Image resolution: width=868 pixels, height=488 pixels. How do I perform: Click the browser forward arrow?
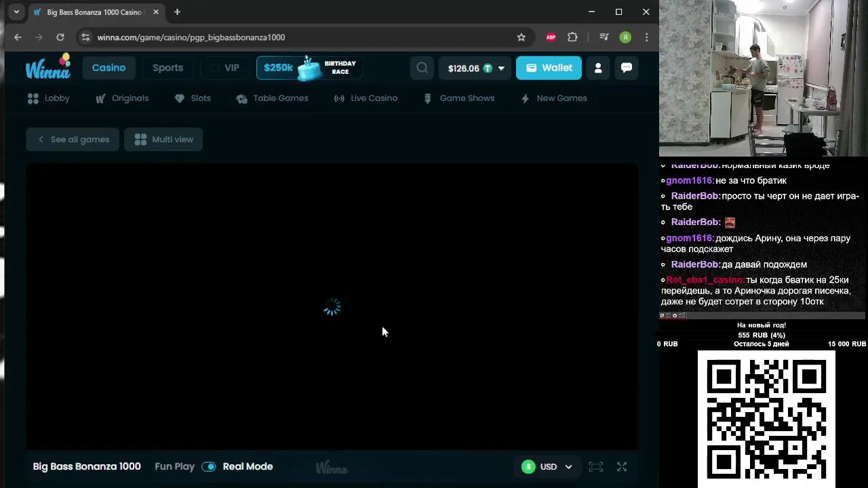(x=39, y=37)
